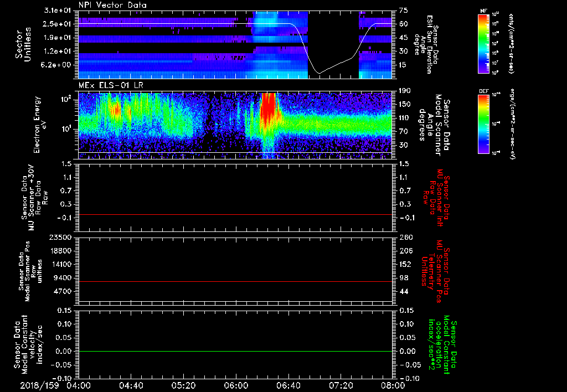Click the "DEF" label above the color bar
The width and height of the screenshot is (567, 392).
[483, 91]
